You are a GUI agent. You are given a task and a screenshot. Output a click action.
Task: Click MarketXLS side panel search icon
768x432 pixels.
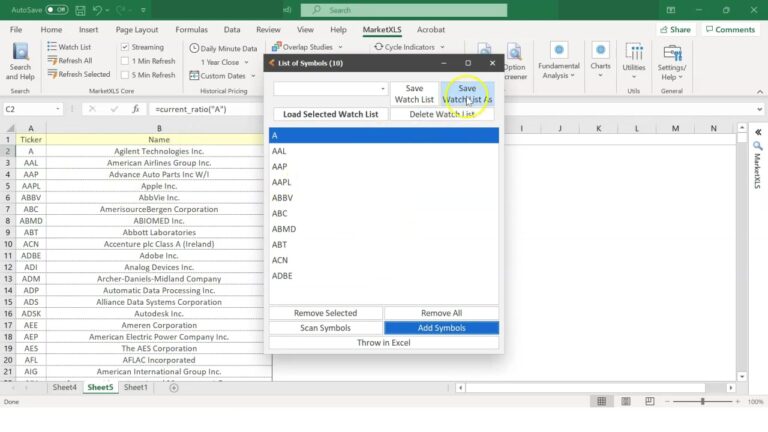(x=758, y=146)
